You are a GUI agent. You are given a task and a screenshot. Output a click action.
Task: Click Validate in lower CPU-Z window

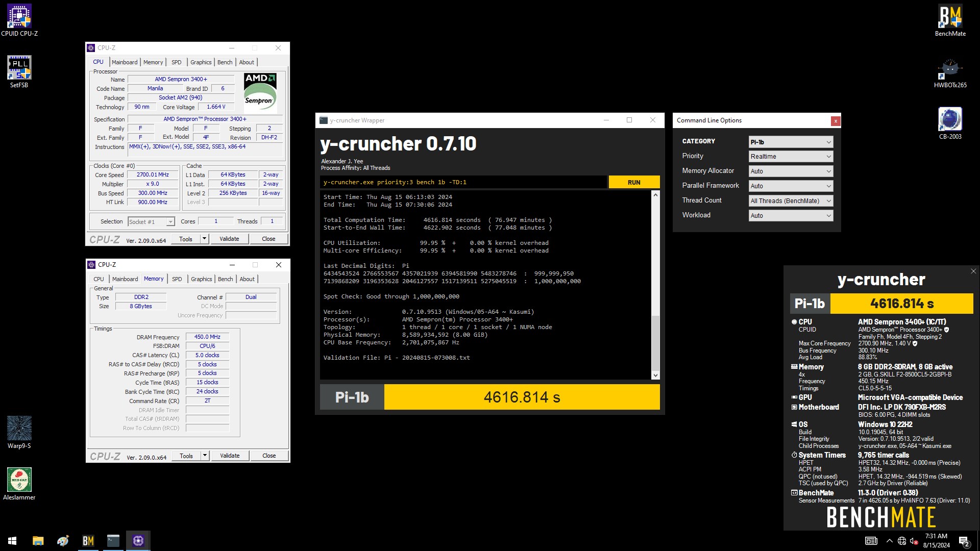230,456
